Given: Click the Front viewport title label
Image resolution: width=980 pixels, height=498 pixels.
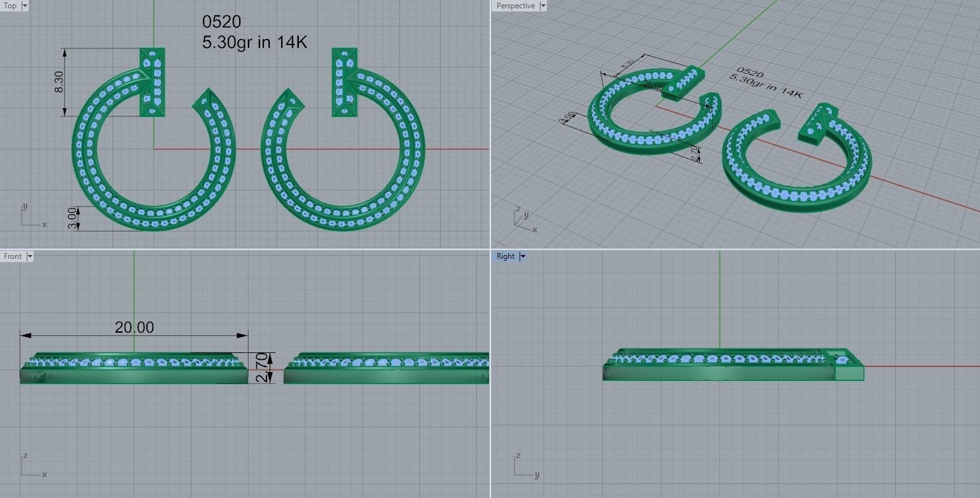Looking at the screenshot, I should coord(13,256).
